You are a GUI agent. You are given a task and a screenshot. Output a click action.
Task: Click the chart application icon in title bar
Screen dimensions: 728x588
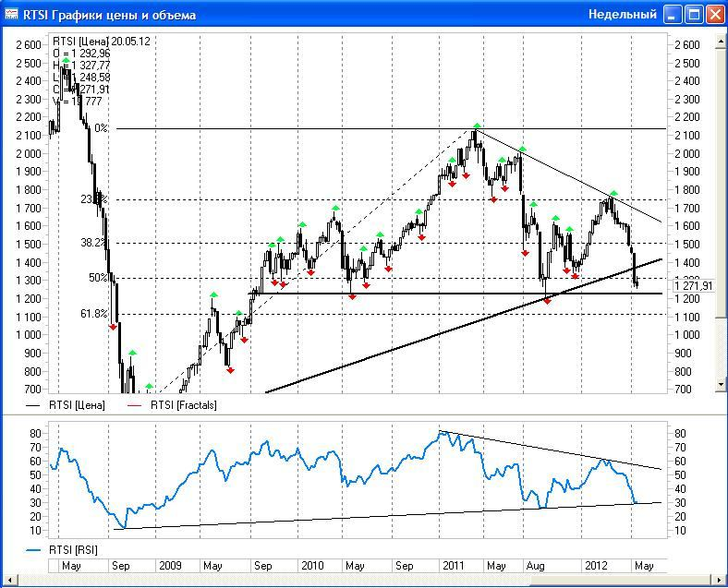(11, 15)
